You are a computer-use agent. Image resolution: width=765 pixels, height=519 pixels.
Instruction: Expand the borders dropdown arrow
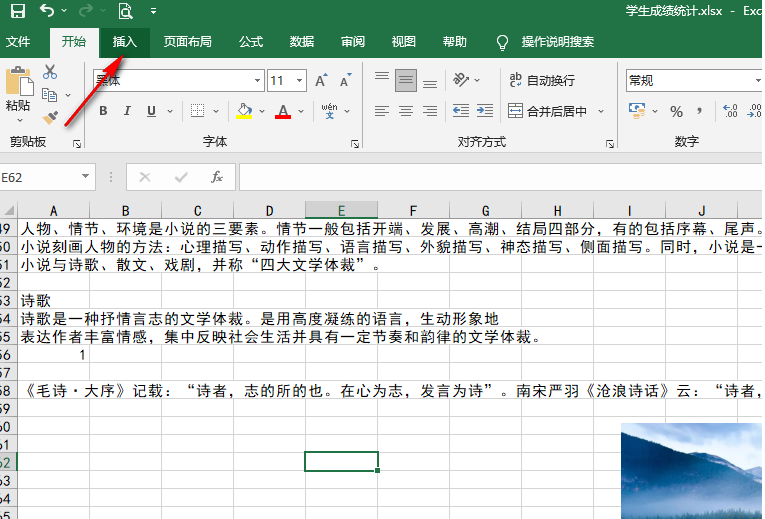(216, 111)
